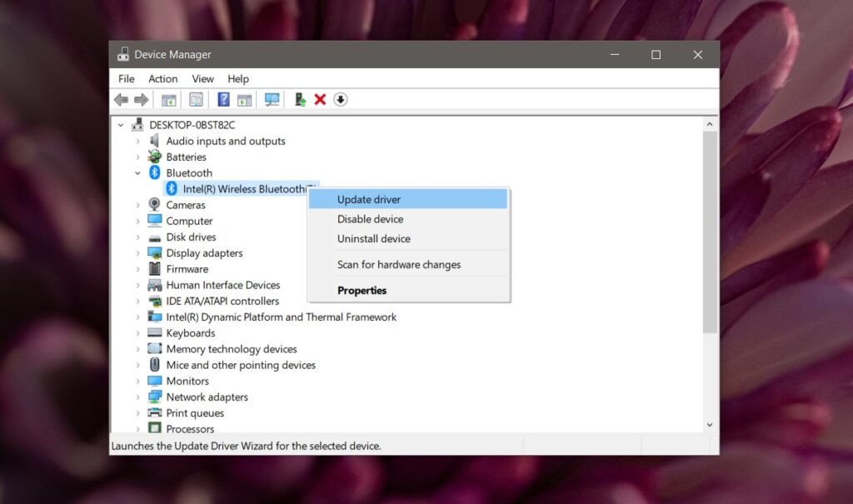Screen dimensions: 853x504
Task: Select the Keyboards tree item
Action: point(190,333)
